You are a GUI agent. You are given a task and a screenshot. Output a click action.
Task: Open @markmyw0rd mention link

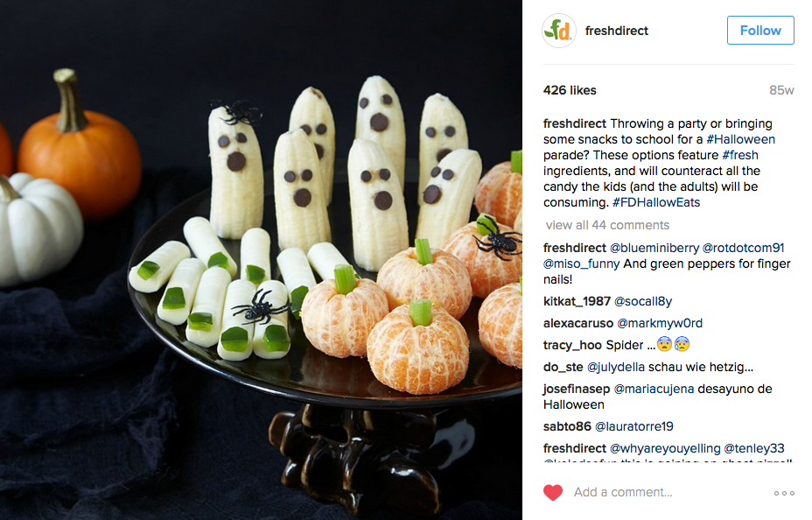660,323
